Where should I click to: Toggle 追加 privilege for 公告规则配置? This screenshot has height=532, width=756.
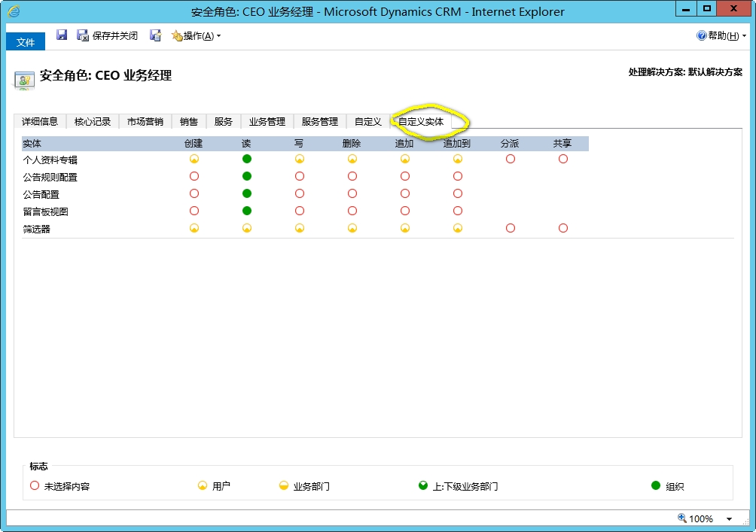[x=405, y=176]
